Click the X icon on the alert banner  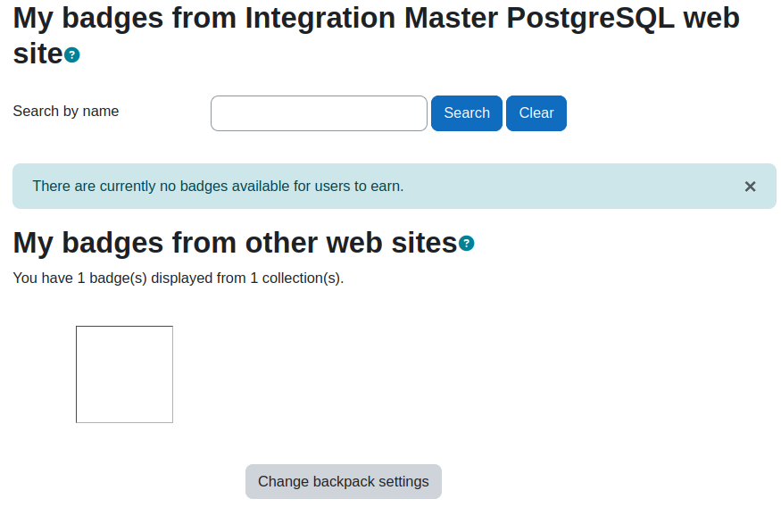tap(750, 187)
